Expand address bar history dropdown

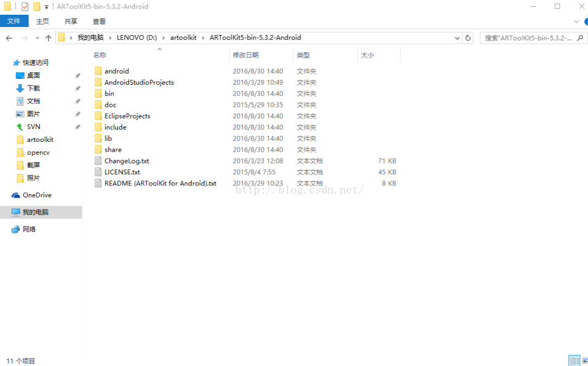pyautogui.click(x=457, y=38)
